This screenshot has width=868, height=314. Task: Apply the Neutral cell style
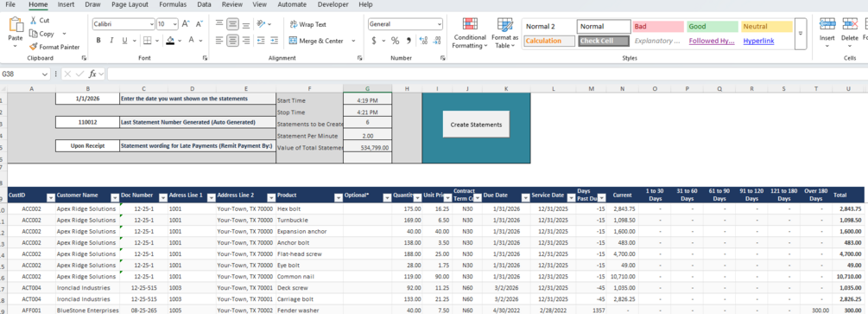click(x=767, y=27)
